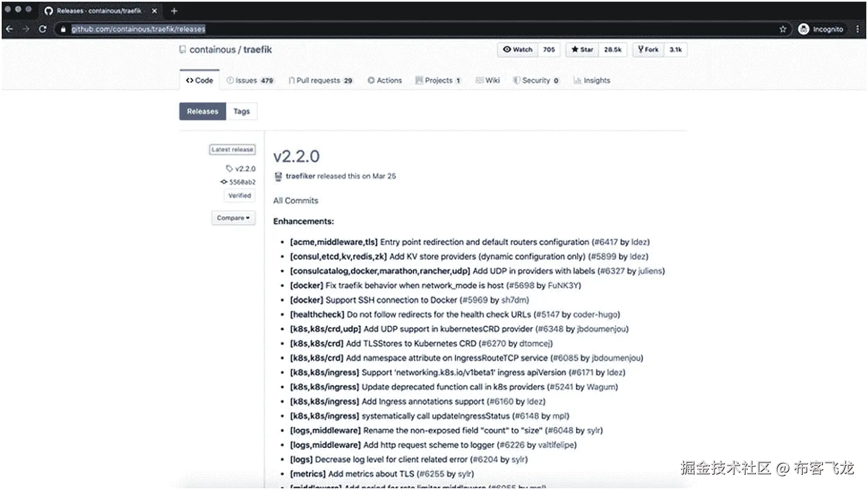Select the Releases - containous/traefik browser tab
This screenshot has width=868, height=490.
click(x=99, y=10)
